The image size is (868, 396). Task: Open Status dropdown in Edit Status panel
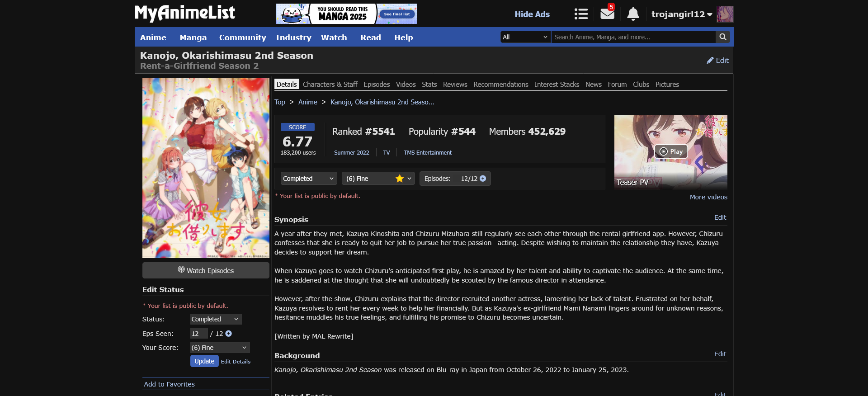[216, 319]
